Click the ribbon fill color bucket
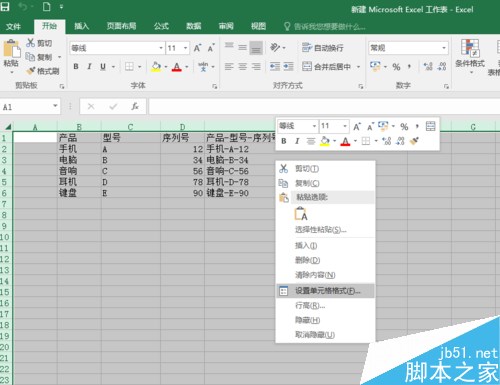This screenshot has height=385, width=500. click(x=156, y=67)
